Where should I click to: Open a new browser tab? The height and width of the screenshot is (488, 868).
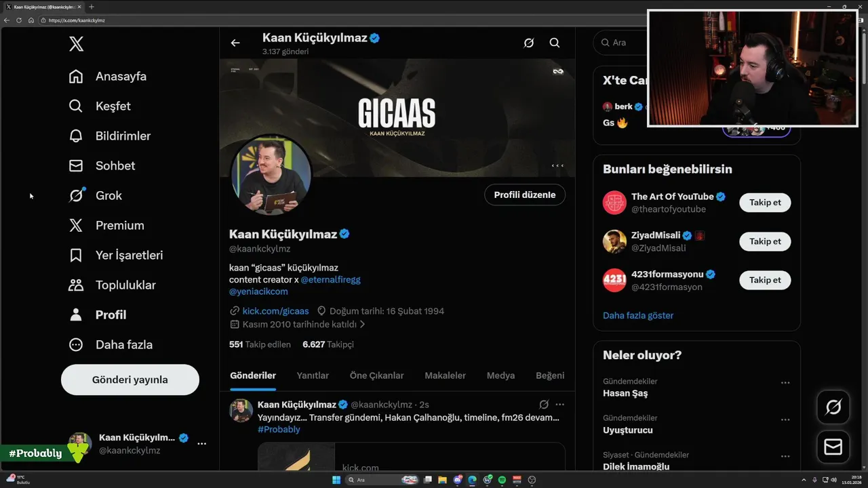pos(92,7)
